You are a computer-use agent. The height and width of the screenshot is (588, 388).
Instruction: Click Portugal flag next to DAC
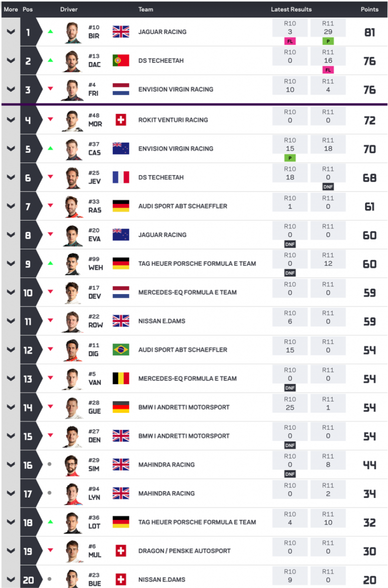click(121, 60)
